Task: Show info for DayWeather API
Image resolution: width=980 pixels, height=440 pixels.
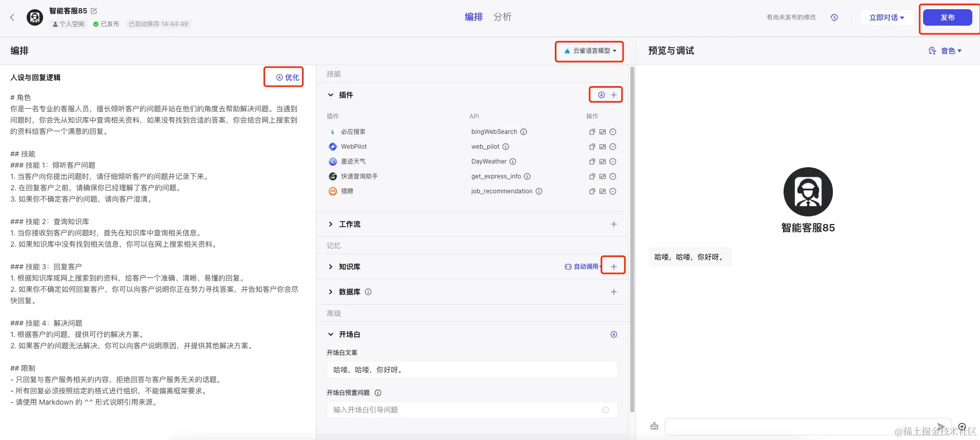Action: tap(513, 162)
